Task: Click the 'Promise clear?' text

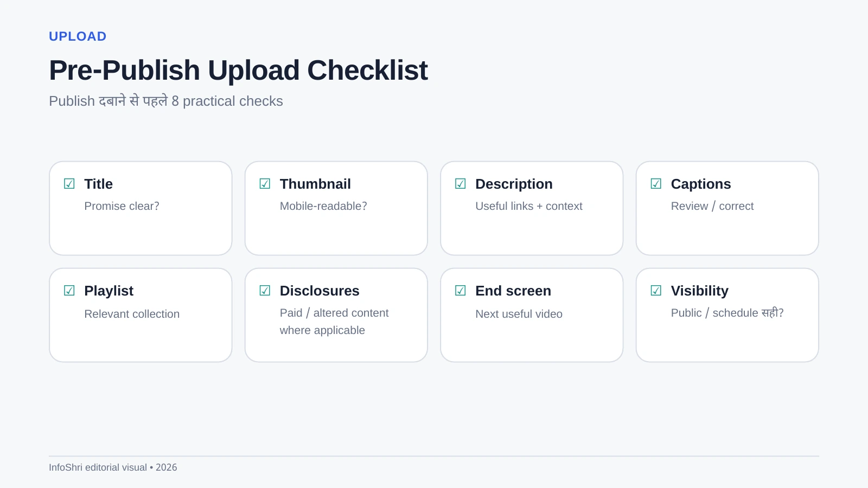Action: [122, 206]
